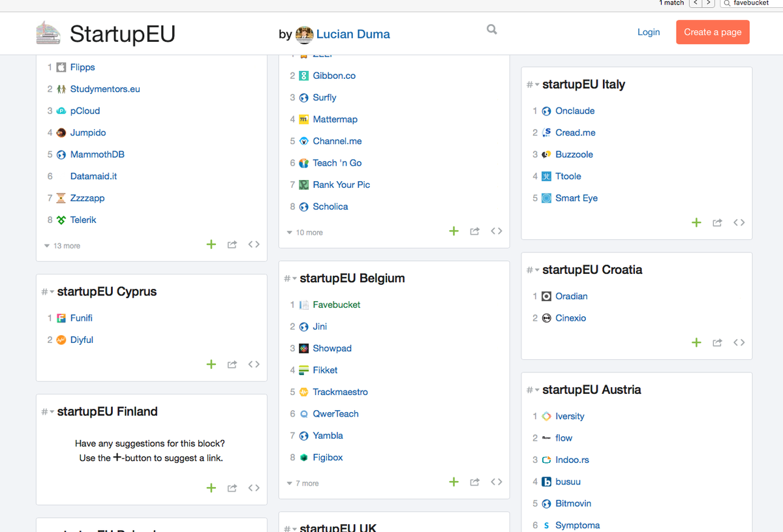Screen dimensions: 783x532
Task: Open the Oradian link
Action: pyautogui.click(x=572, y=296)
